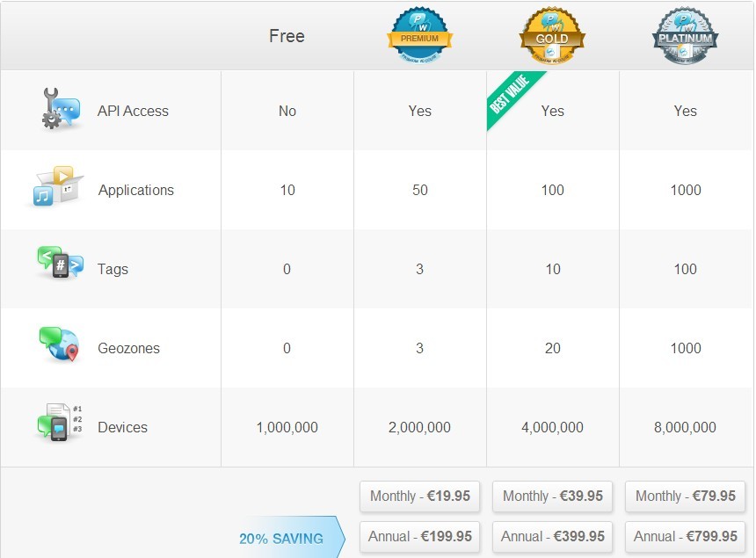Click Gold Applications value 100
This screenshot has height=558, width=756.
pyautogui.click(x=553, y=190)
